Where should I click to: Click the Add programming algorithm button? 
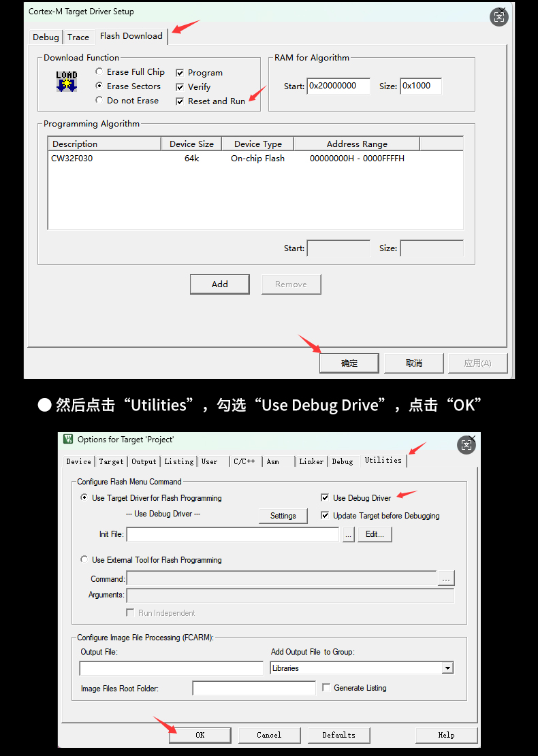[219, 284]
